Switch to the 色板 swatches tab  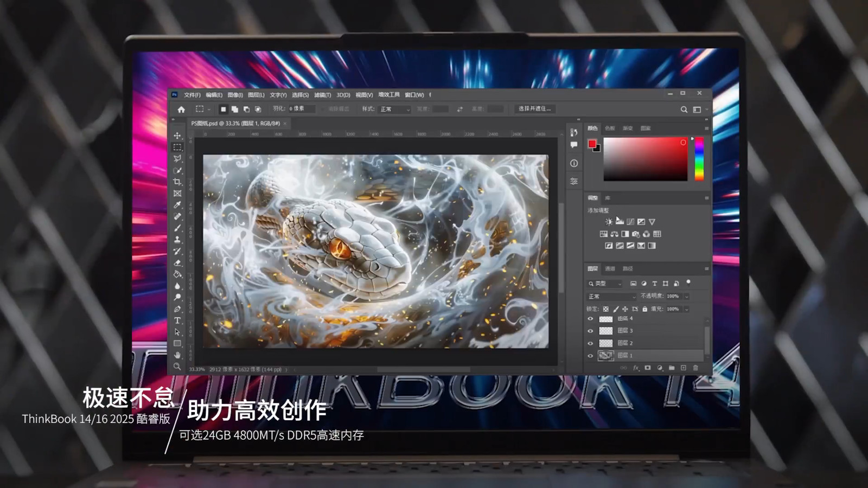pyautogui.click(x=610, y=129)
